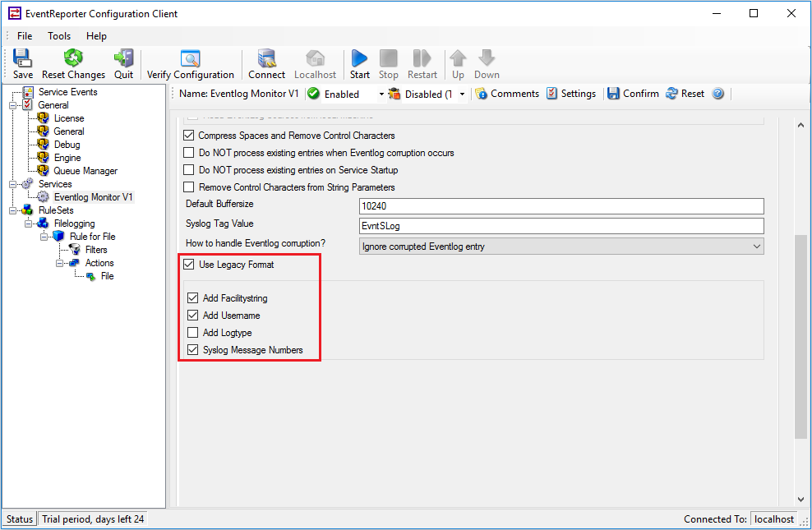This screenshot has height=530, width=812.
Task: Click the Stop service icon
Action: 389,58
